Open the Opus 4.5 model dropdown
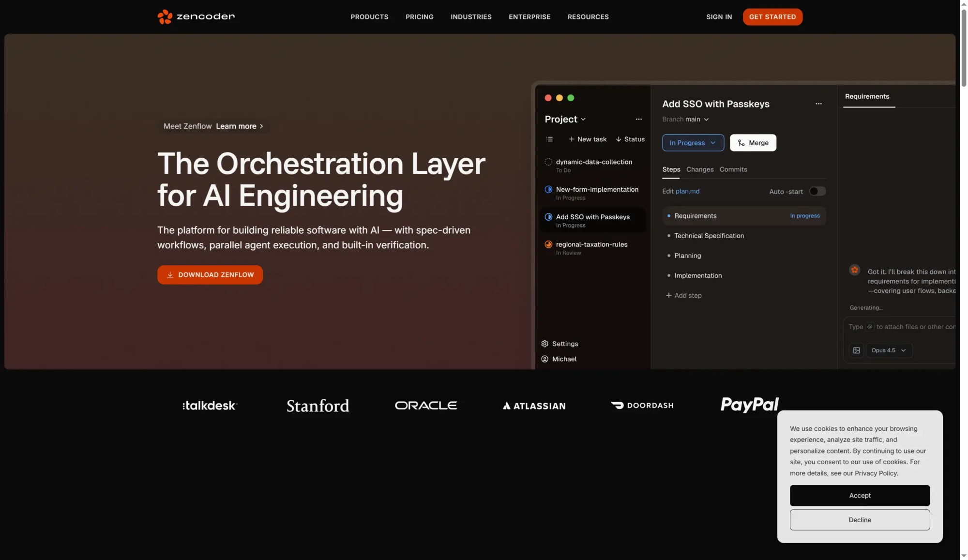The image size is (968, 560). (889, 350)
